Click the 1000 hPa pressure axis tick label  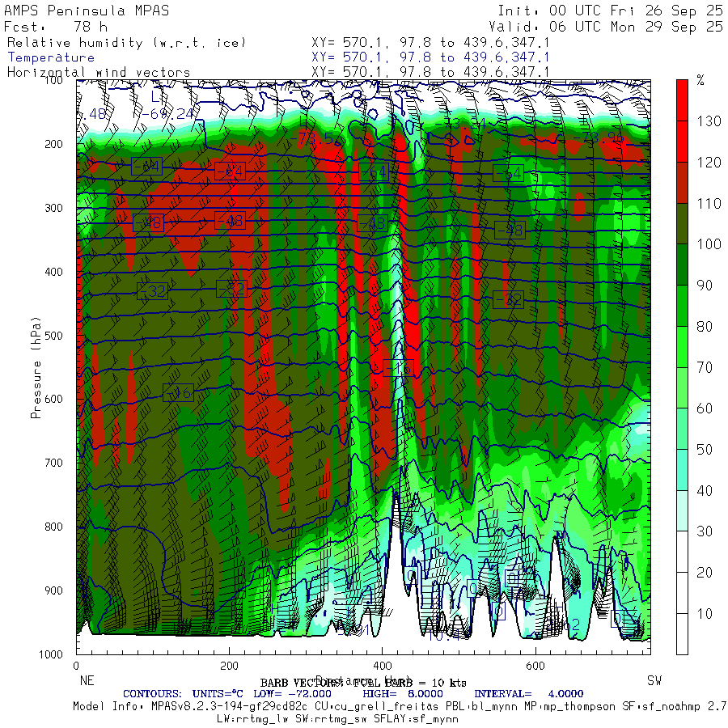51,654
